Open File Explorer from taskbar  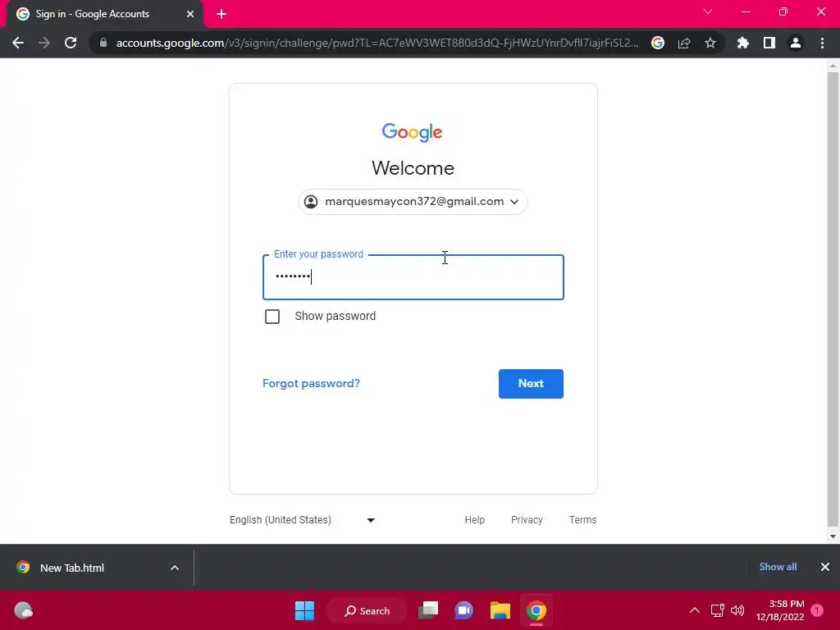500,610
